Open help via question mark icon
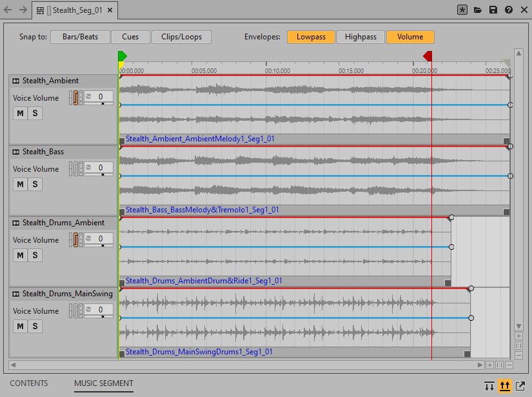Image resolution: width=532 pixels, height=397 pixels. 509,10
